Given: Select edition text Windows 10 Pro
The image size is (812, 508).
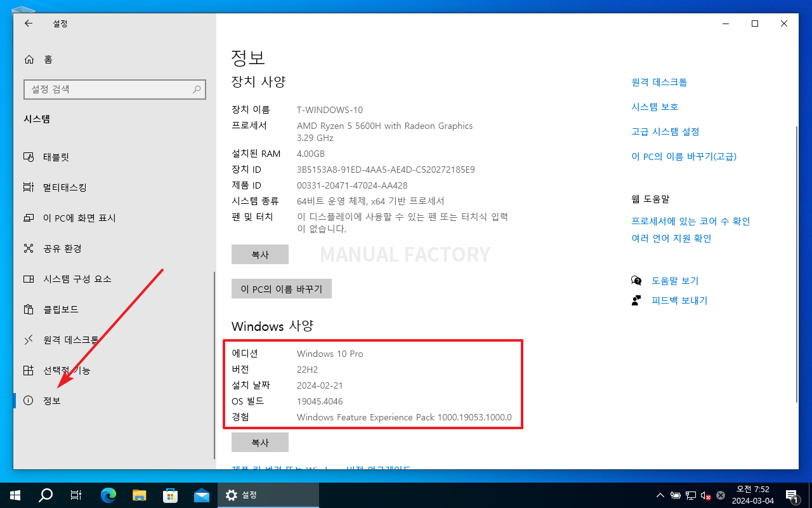Looking at the screenshot, I should click(330, 354).
